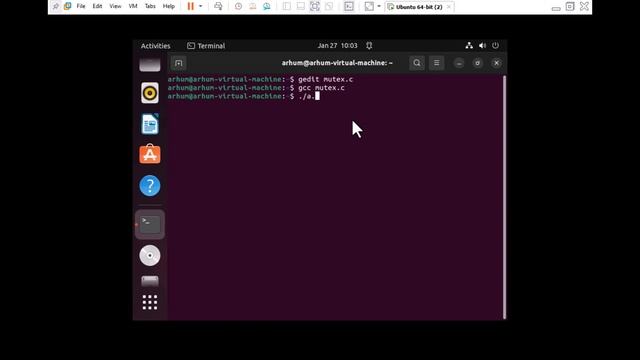
Task: Click the 'gcc mutex.c' command line
Action: [256, 88]
